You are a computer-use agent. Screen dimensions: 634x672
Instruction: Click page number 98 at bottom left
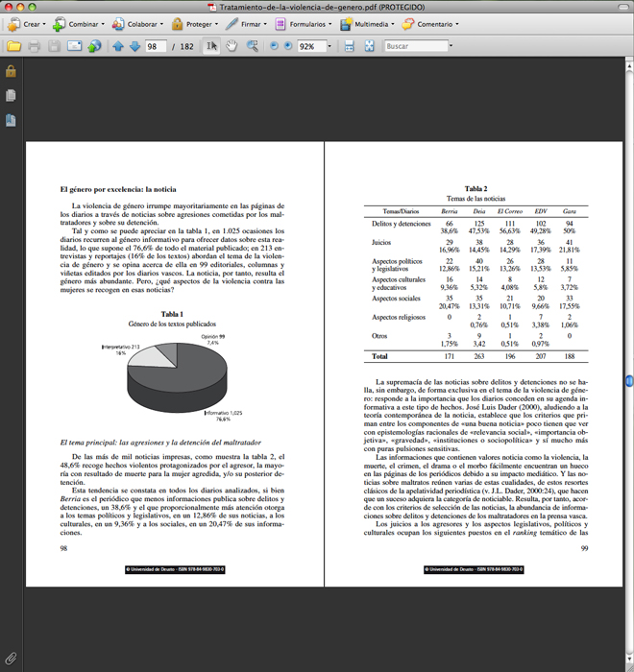64,548
